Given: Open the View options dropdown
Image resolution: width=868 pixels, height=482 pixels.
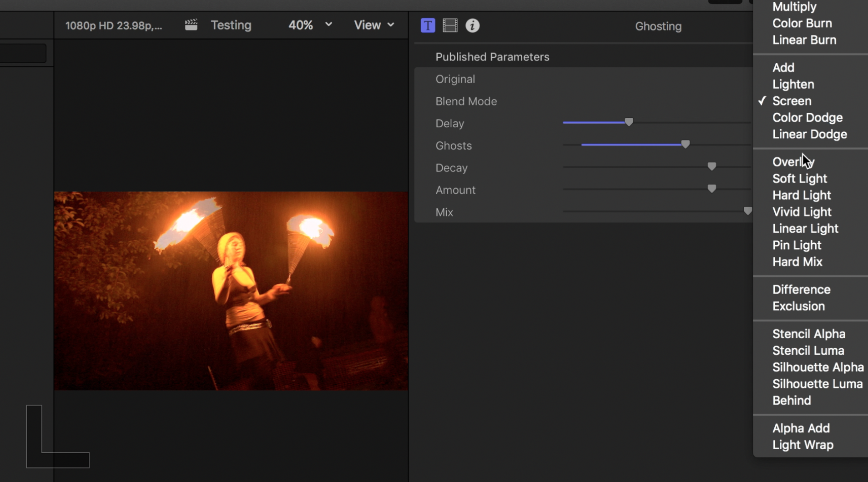Looking at the screenshot, I should 373,25.
